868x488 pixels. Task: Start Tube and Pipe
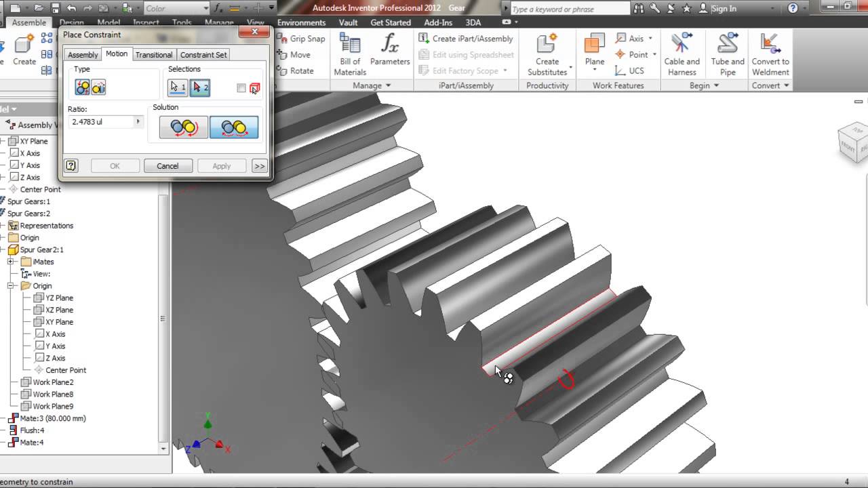click(x=728, y=54)
